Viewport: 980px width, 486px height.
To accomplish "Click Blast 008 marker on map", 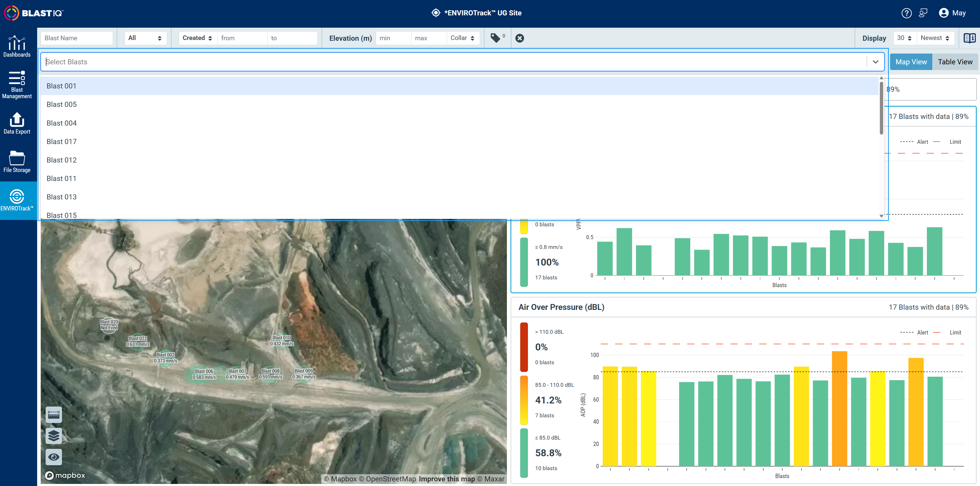I will click(270, 374).
